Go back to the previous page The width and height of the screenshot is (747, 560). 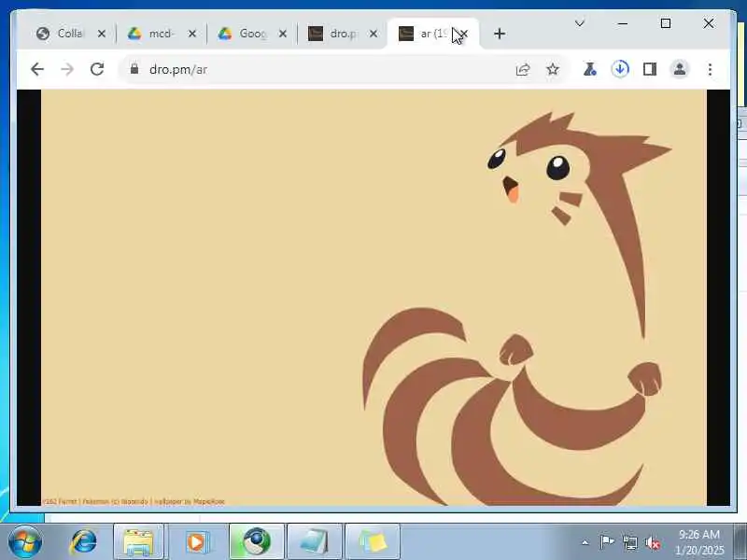(37, 69)
